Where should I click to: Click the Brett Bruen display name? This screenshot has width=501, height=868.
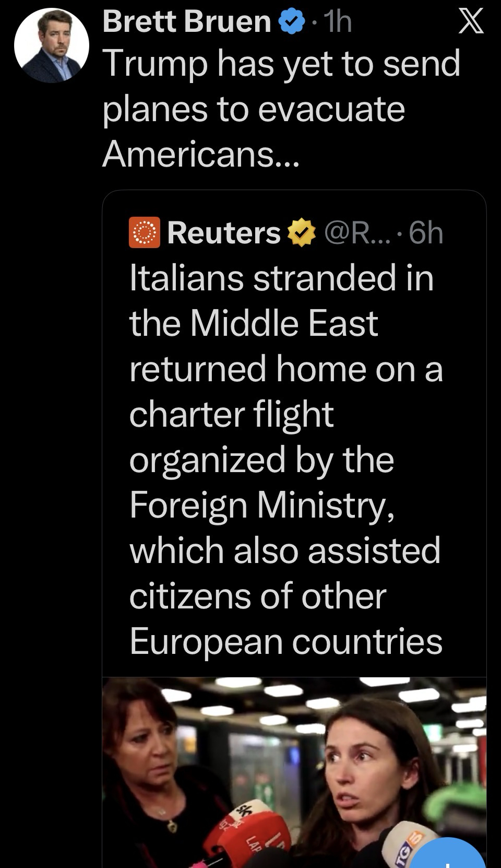pos(187,22)
